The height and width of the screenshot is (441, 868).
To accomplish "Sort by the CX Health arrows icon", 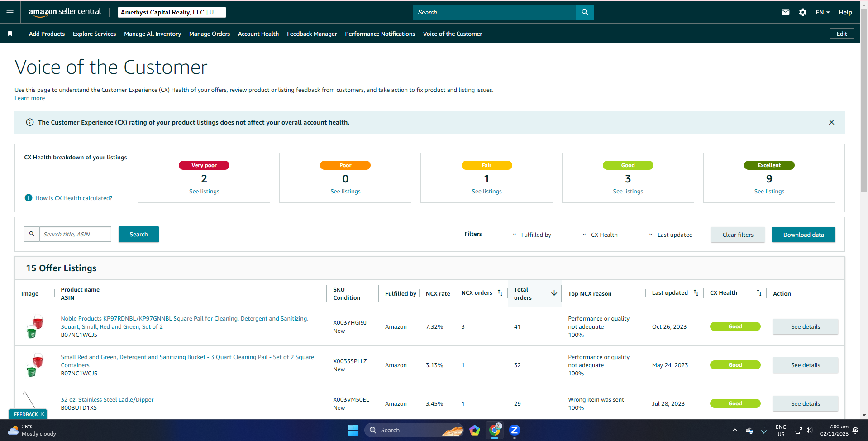I will [x=759, y=293].
